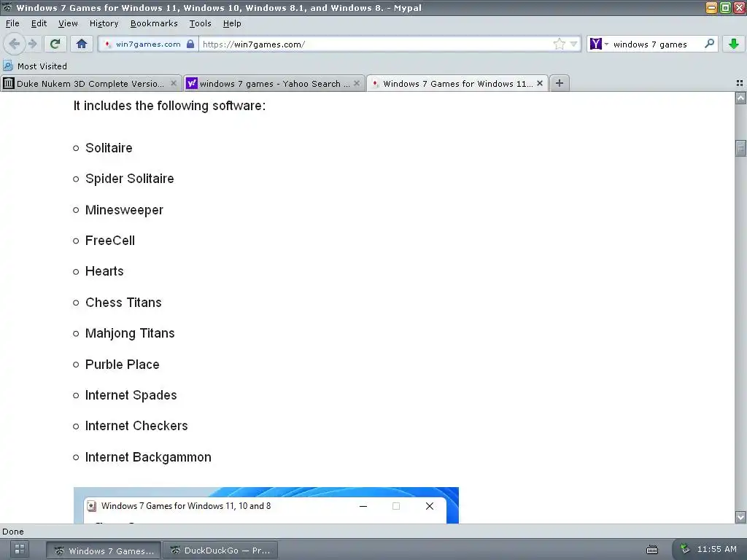Open the taskbar start menu button
747x560 pixels.
(x=20, y=550)
